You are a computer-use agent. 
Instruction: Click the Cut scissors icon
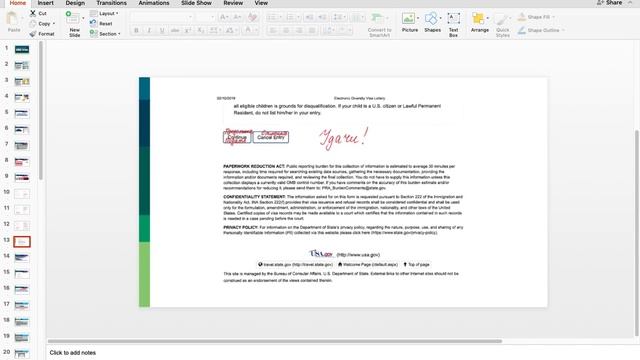click(x=33, y=13)
